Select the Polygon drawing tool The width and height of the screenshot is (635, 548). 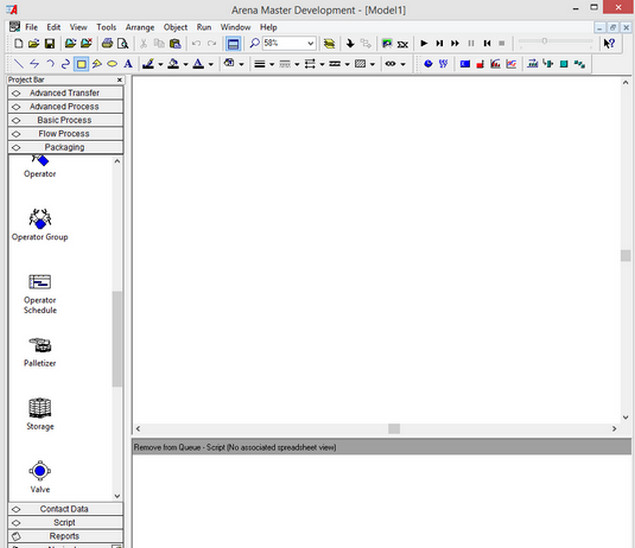tap(97, 64)
